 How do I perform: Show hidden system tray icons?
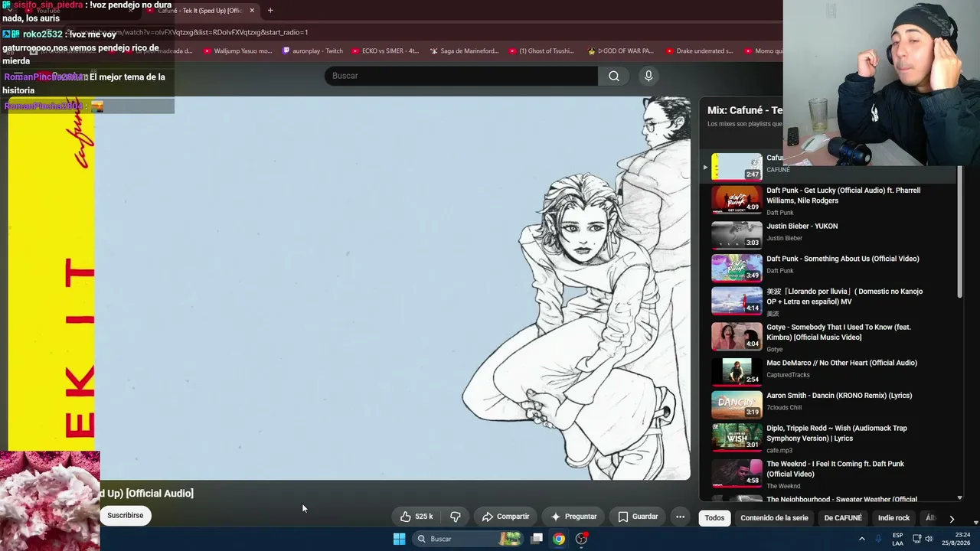tap(861, 539)
